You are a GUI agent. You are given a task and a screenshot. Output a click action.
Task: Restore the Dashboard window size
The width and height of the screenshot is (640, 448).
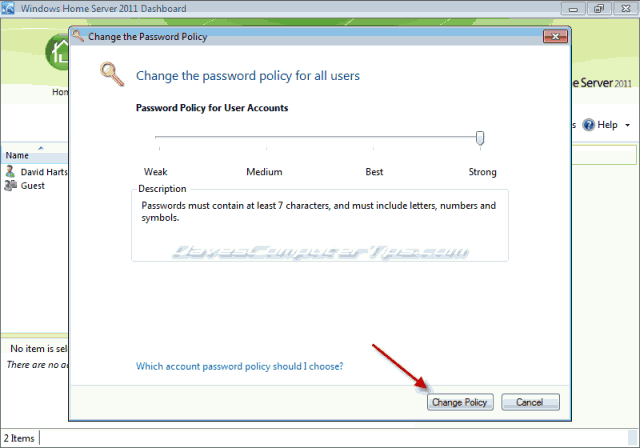coord(598,9)
